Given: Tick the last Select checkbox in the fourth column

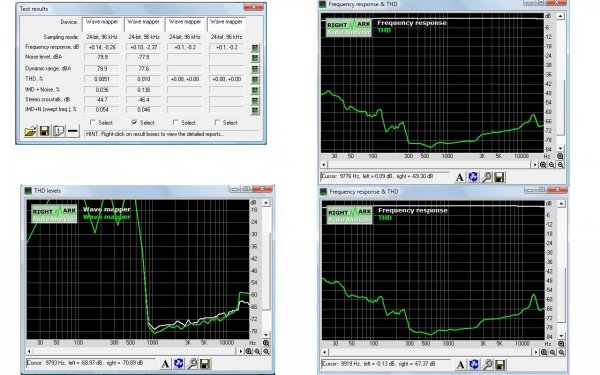Looking at the screenshot, I should click(x=217, y=122).
